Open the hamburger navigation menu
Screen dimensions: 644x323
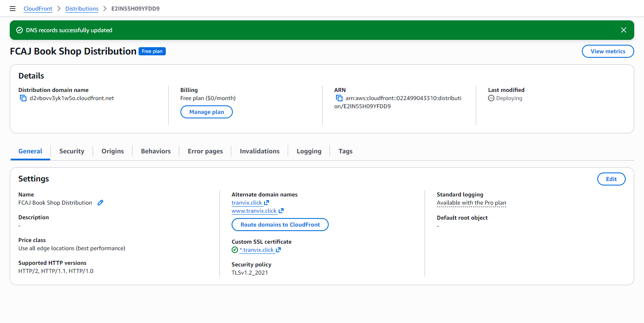(13, 9)
